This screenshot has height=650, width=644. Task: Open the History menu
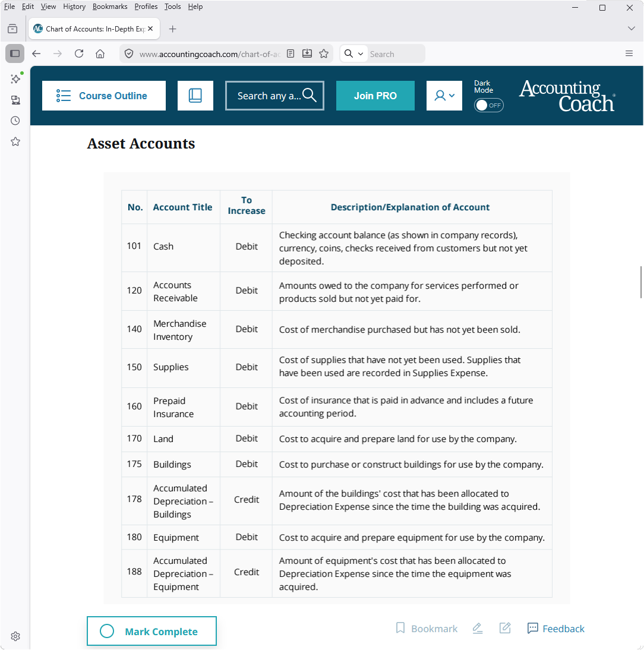click(x=74, y=7)
